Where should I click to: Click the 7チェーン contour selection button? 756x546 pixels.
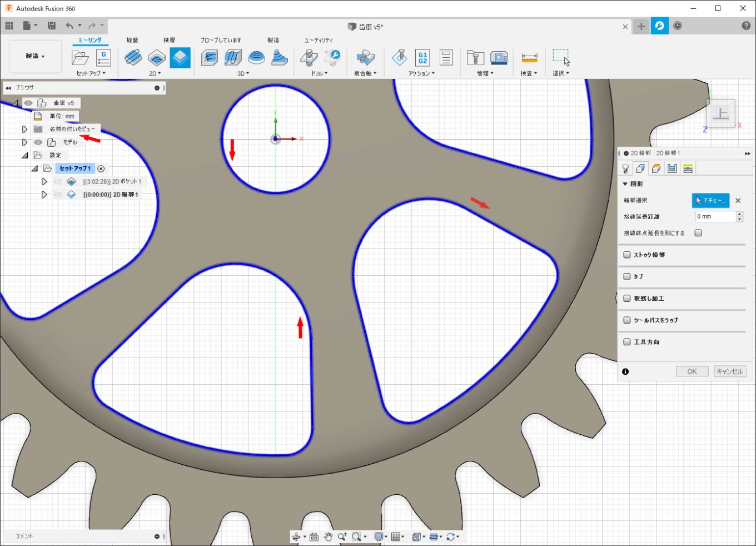pyautogui.click(x=710, y=201)
